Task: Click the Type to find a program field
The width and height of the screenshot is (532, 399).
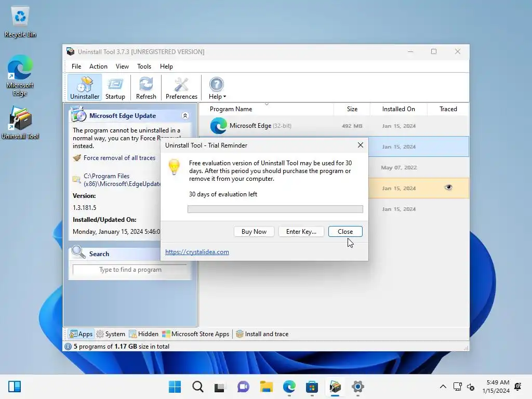Action: coord(130,270)
